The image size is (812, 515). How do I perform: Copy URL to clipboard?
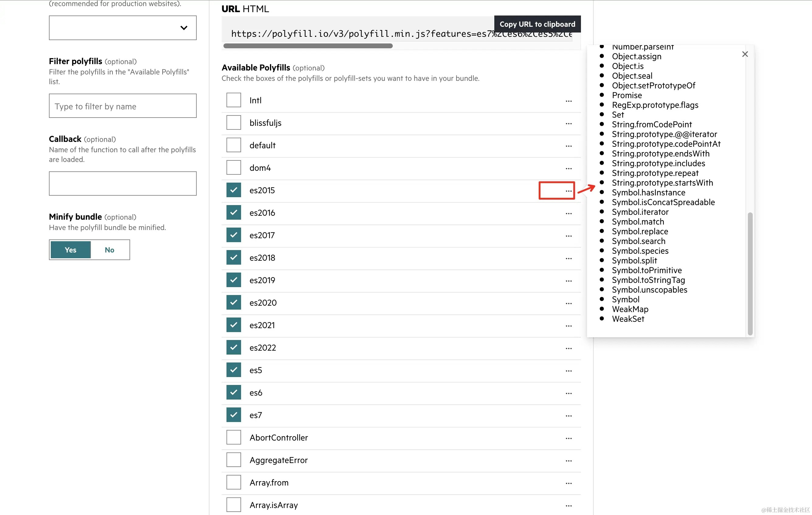click(537, 24)
